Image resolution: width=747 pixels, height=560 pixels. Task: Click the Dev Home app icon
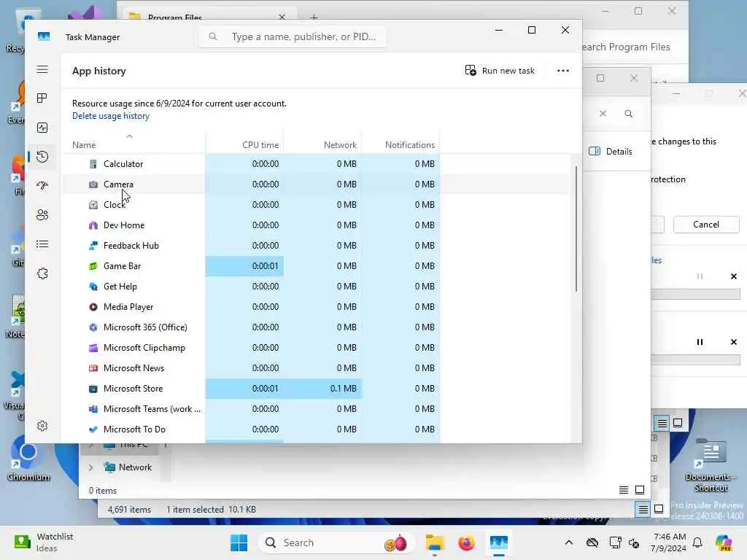point(93,225)
